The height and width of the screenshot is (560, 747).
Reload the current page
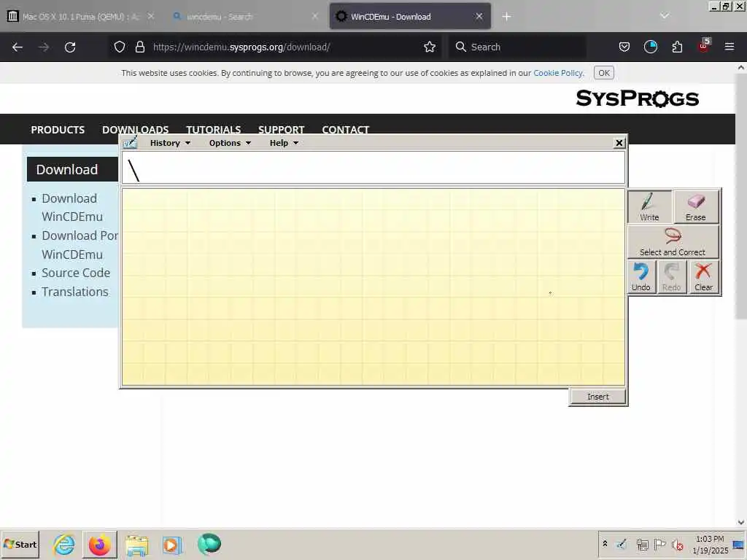point(70,47)
